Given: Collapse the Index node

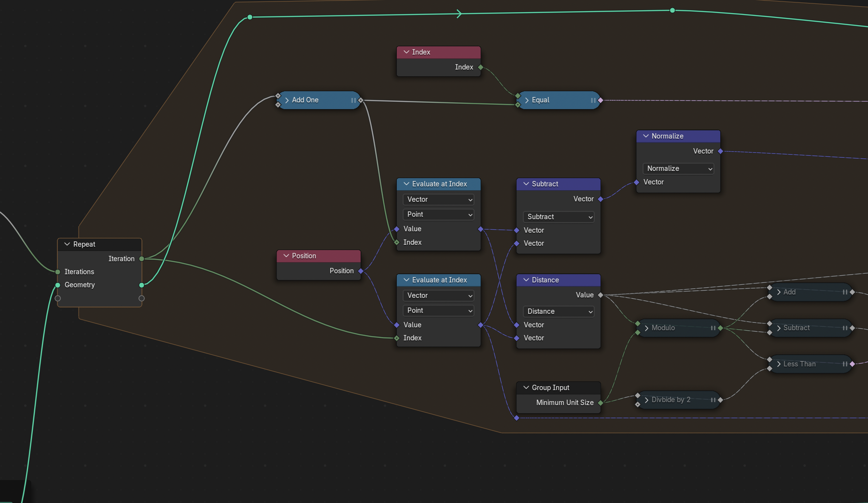Looking at the screenshot, I should 406,52.
